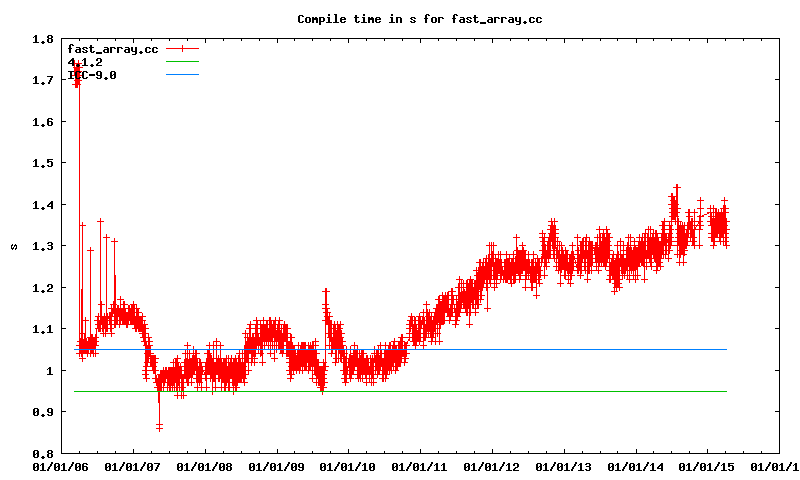Screen dimensions: 800x480
Task: Select the fast_array.cc legend label
Action: pyautogui.click(x=112, y=48)
